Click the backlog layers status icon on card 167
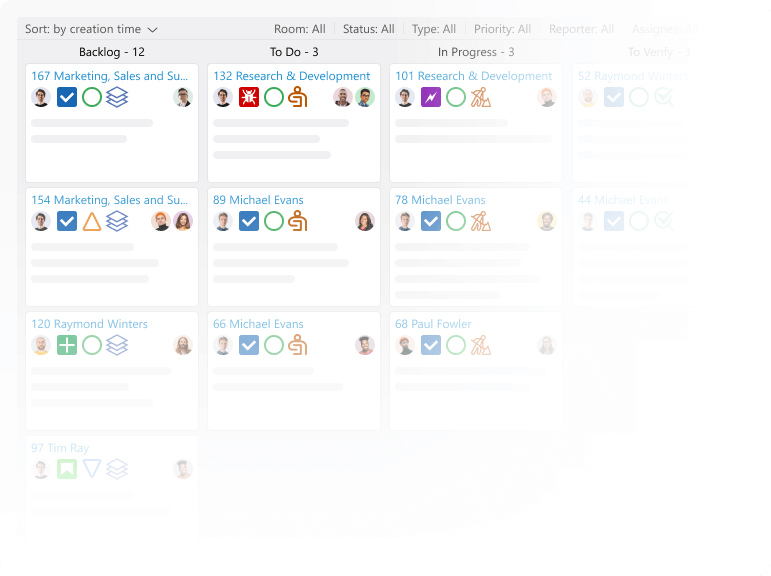 pos(117,97)
